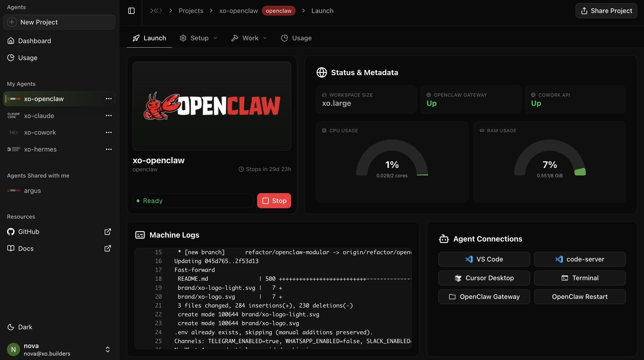Screen dimensions: 644x360
Task: Click the XO logo in breadcrumb
Action: [156, 11]
